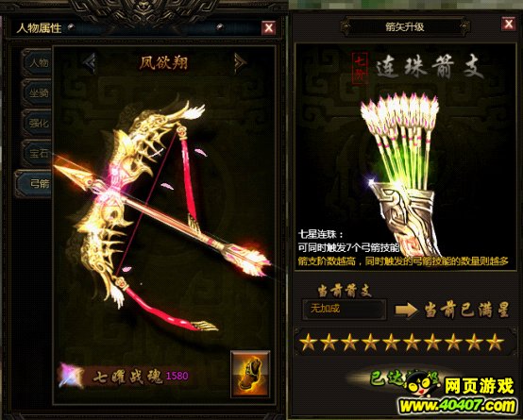Click the 连珠箭支 quiver image

click(x=402, y=174)
